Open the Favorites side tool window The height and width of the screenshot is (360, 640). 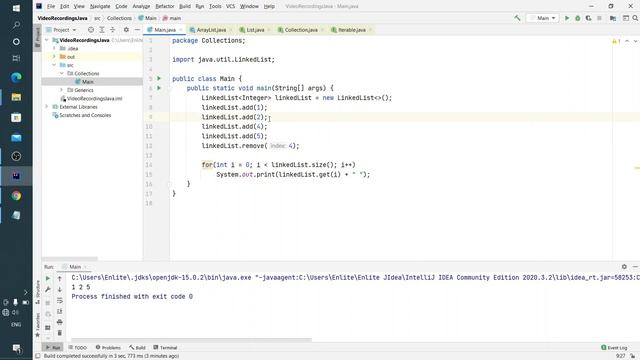click(38, 325)
